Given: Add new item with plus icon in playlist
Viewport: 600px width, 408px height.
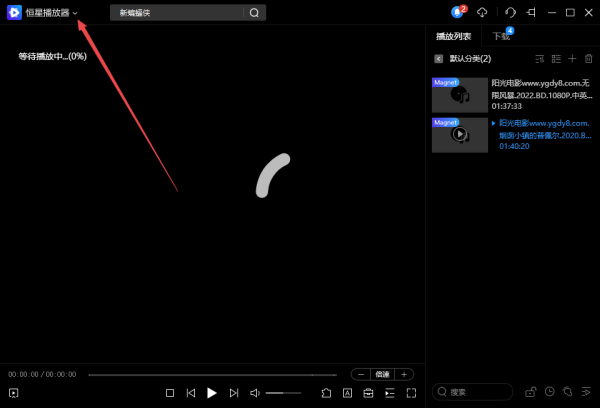Looking at the screenshot, I should (x=572, y=59).
